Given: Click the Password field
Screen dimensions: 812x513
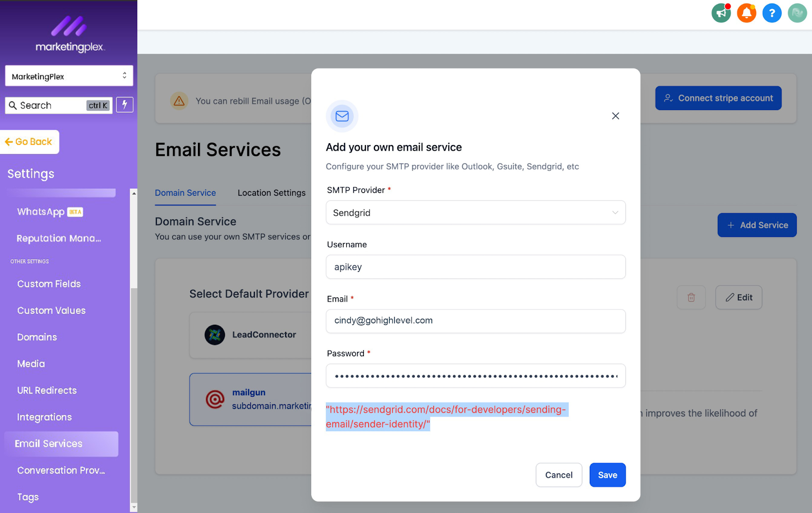Looking at the screenshot, I should point(476,376).
